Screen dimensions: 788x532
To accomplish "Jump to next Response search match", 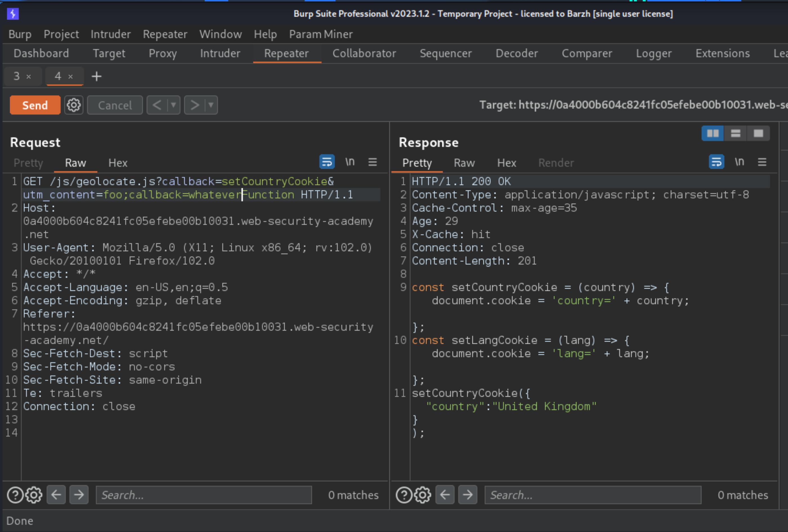I will click(468, 495).
